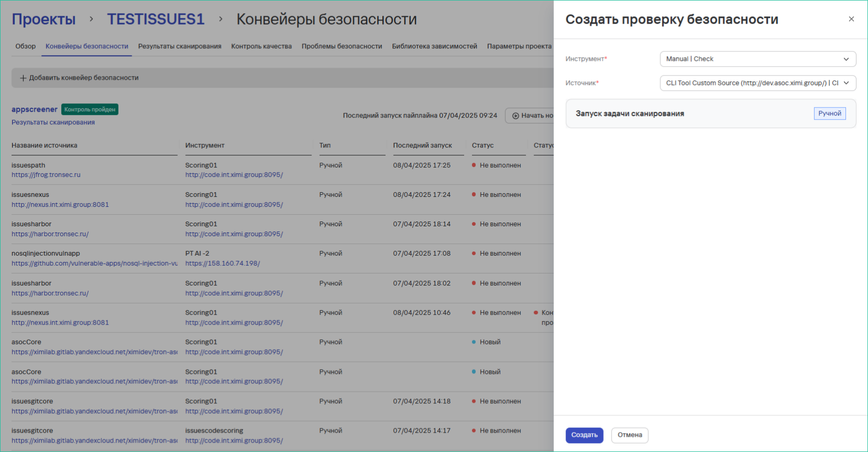Screen dimensions: 868x452
Task: Close the create security check panel
Action: point(851,19)
